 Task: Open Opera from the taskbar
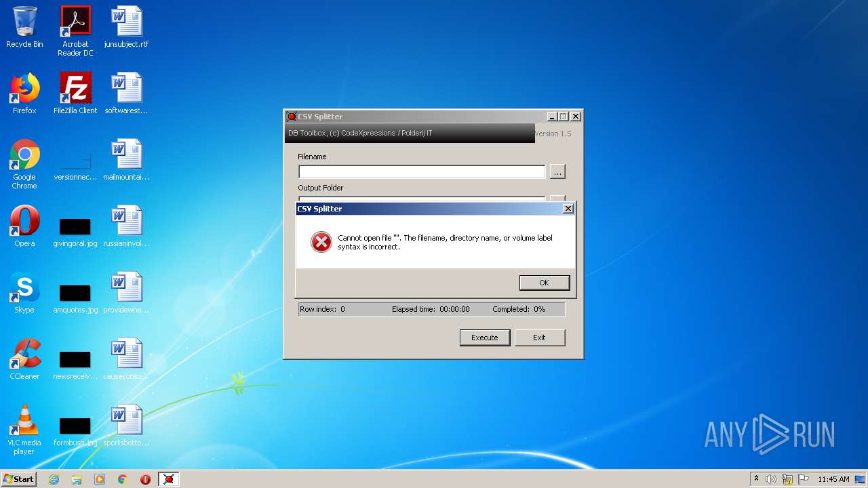click(x=145, y=479)
